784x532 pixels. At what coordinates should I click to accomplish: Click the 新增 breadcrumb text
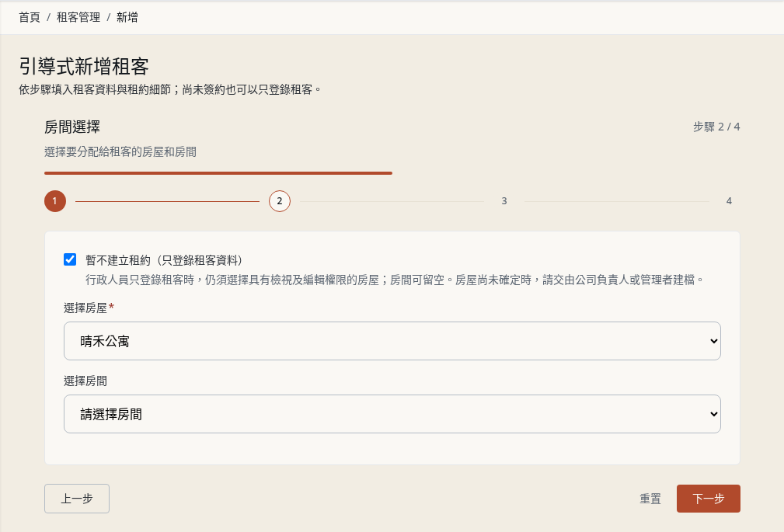point(127,18)
